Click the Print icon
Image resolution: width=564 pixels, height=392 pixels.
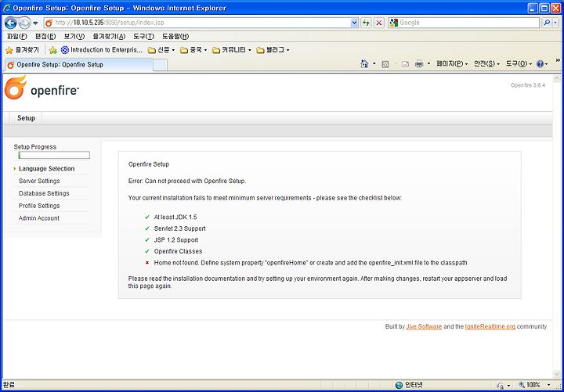(419, 64)
